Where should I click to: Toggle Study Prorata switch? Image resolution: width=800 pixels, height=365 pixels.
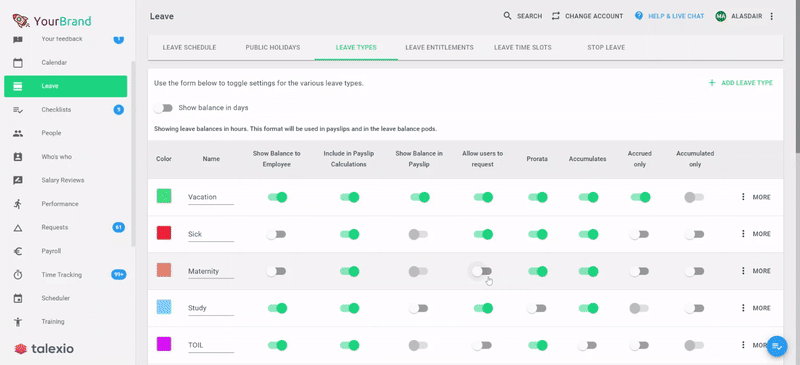(537, 308)
